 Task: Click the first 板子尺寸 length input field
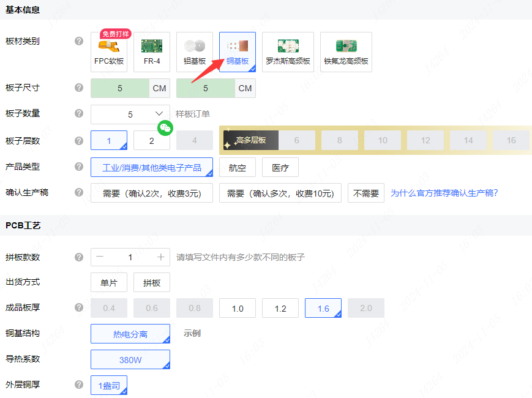pos(120,88)
